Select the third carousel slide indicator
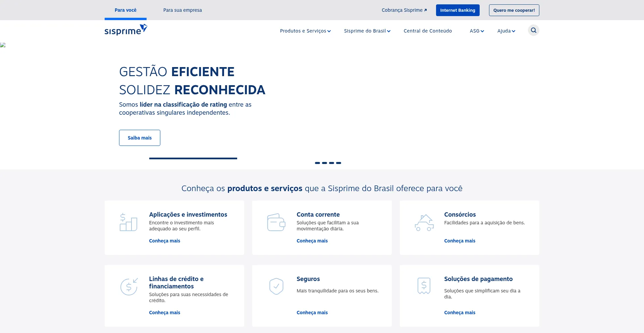 (331, 163)
